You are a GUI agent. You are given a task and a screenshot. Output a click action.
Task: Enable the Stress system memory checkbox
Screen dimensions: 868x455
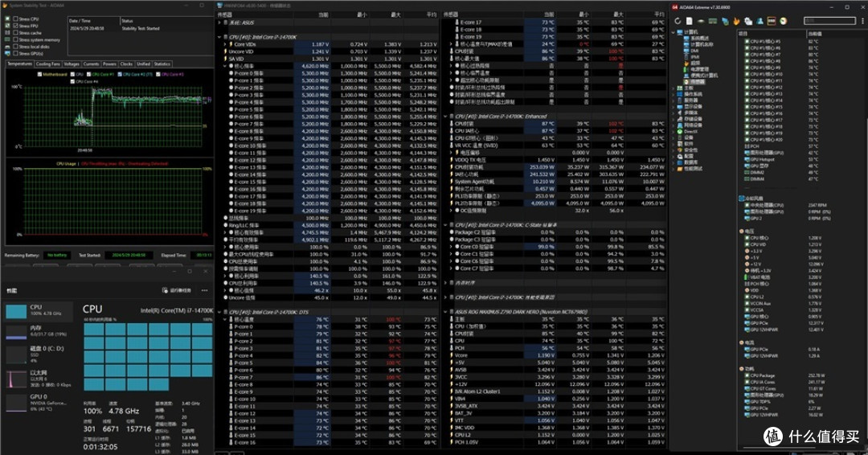[x=16, y=40]
